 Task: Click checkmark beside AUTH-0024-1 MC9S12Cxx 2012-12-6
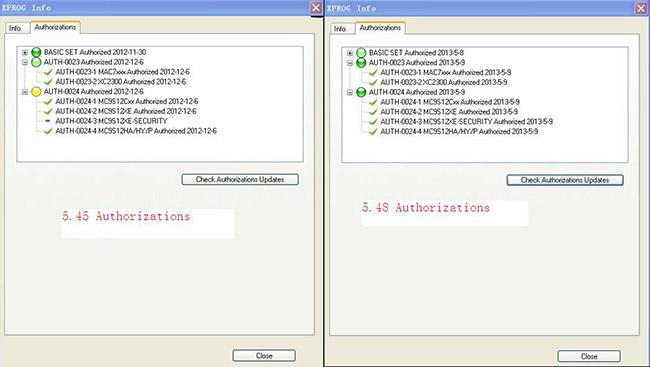click(48, 102)
